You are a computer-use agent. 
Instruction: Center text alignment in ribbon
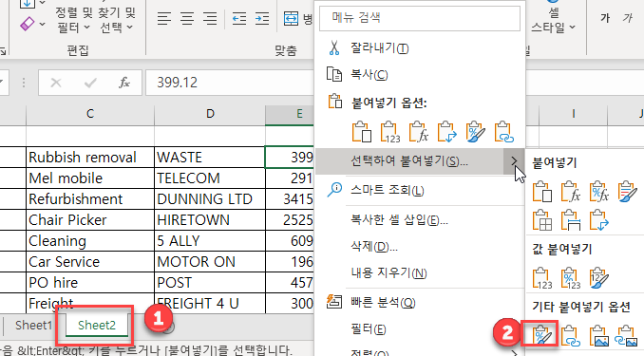tap(187, 19)
